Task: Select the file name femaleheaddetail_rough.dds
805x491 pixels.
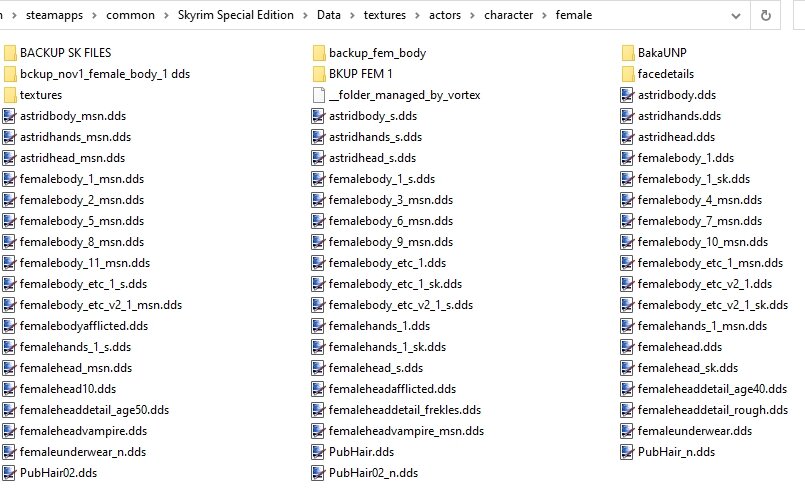Action: 713,410
